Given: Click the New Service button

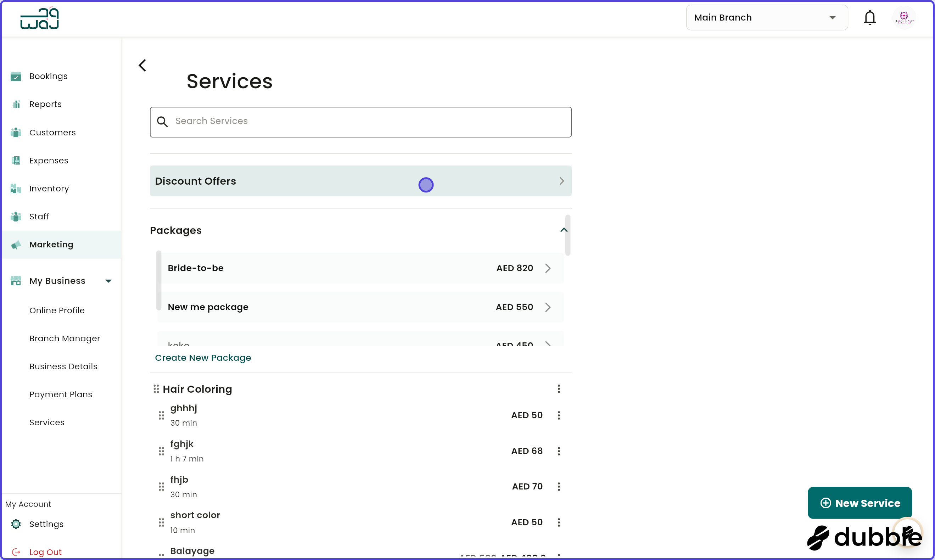Looking at the screenshot, I should tap(859, 503).
